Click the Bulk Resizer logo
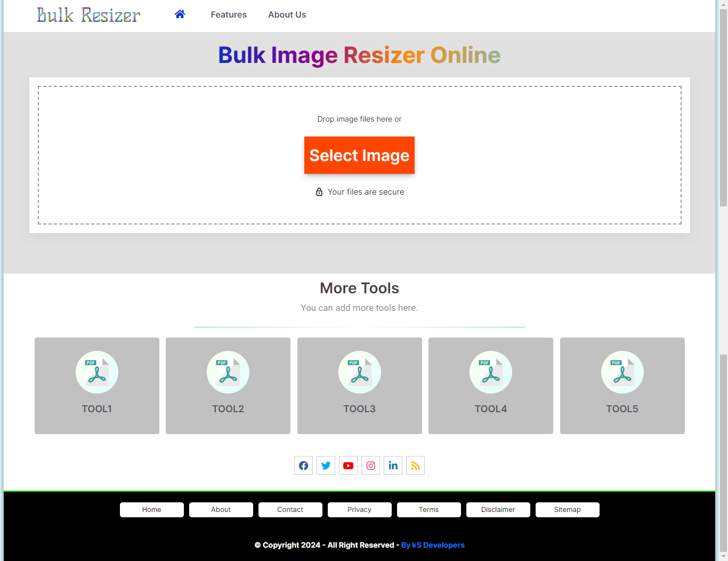This screenshot has width=728, height=561. coord(88,14)
